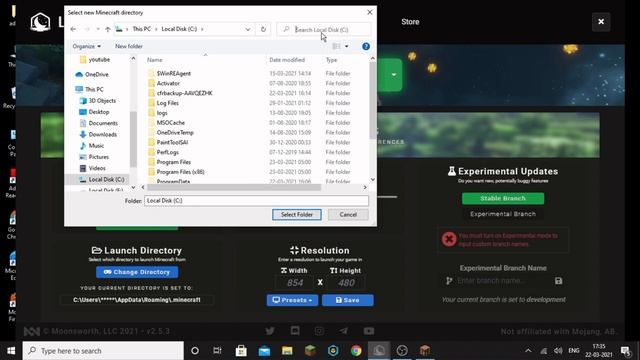This screenshot has width=640, height=360.
Task: Select This PC in address breadcrumb
Action: click(x=142, y=29)
